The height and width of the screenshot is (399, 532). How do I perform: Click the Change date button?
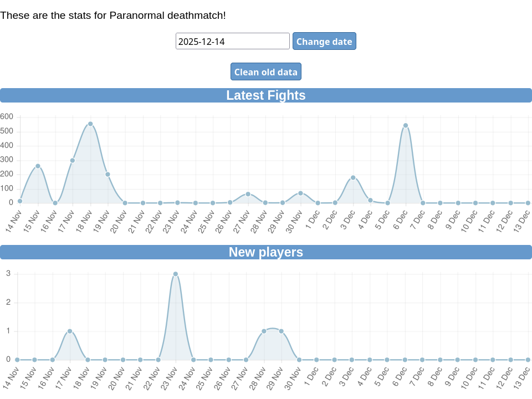[x=324, y=42]
